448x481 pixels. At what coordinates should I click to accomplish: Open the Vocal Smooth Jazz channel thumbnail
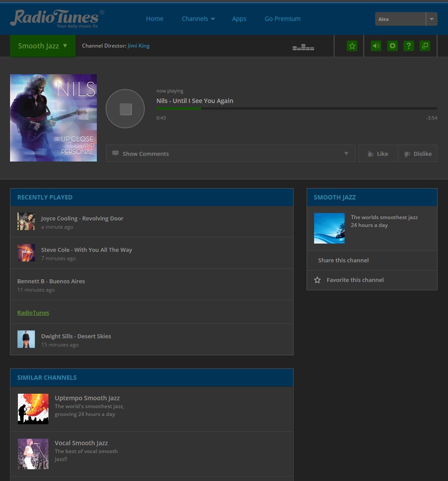point(33,454)
